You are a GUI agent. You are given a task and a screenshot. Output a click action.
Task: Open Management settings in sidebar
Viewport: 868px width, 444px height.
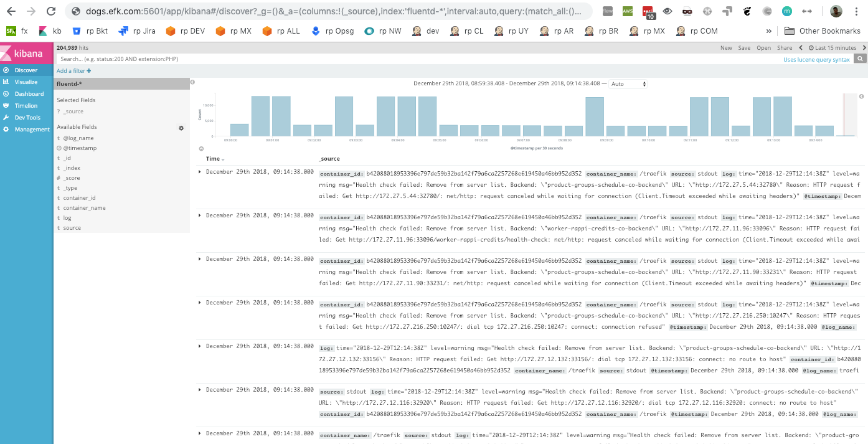(x=26, y=130)
